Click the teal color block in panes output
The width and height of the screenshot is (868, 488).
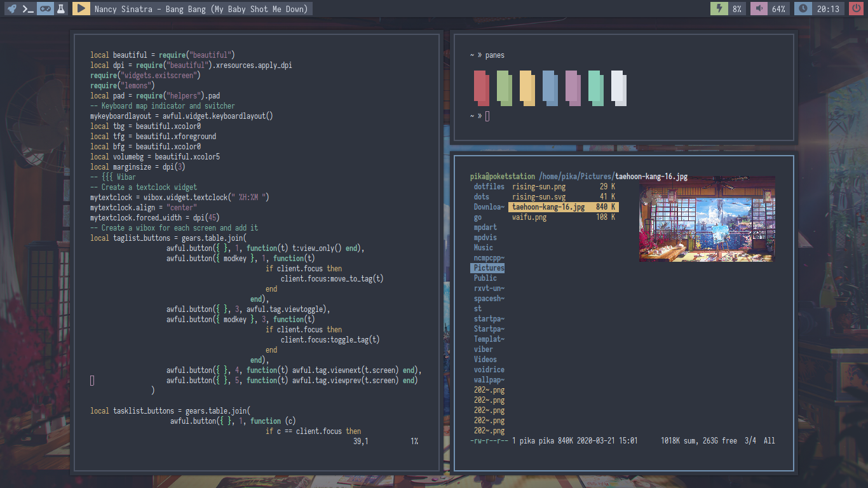pos(595,88)
